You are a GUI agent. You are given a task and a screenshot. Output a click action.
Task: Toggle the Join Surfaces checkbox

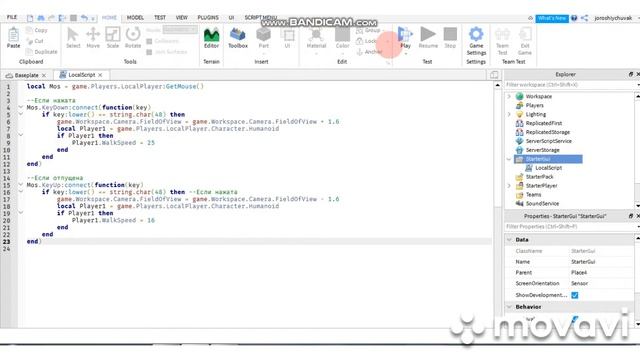pyautogui.click(x=149, y=52)
